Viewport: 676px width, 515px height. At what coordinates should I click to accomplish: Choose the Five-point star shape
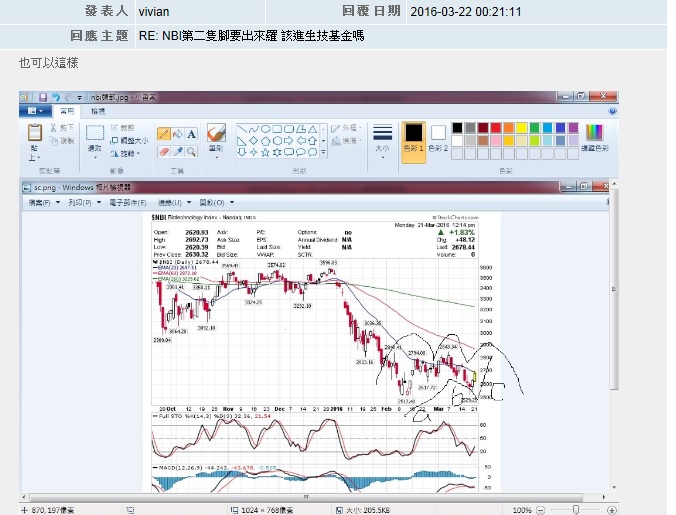266,152
